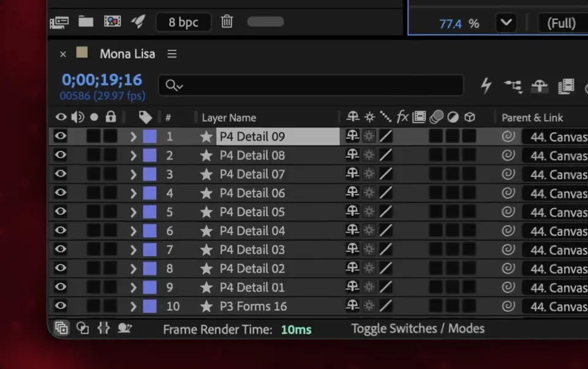This screenshot has width=588, height=369.
Task: Click the Toggle Switches / Modes button
Action: click(x=418, y=329)
